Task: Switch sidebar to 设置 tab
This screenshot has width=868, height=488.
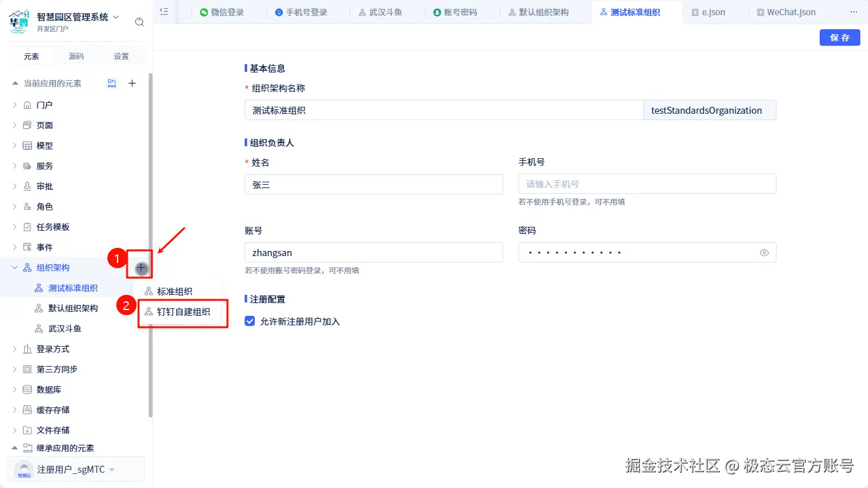Action: coord(121,56)
